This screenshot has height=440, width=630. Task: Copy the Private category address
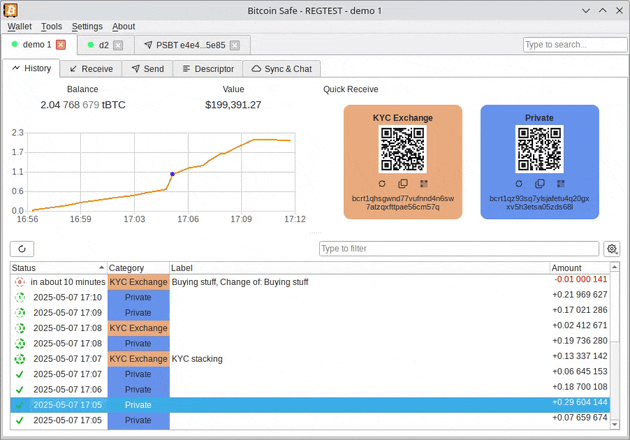[x=540, y=184]
